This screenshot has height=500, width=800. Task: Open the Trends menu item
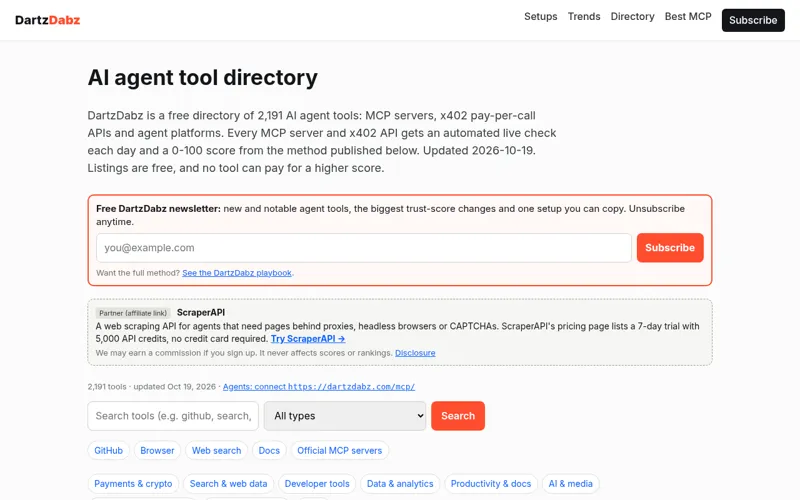pyautogui.click(x=584, y=16)
